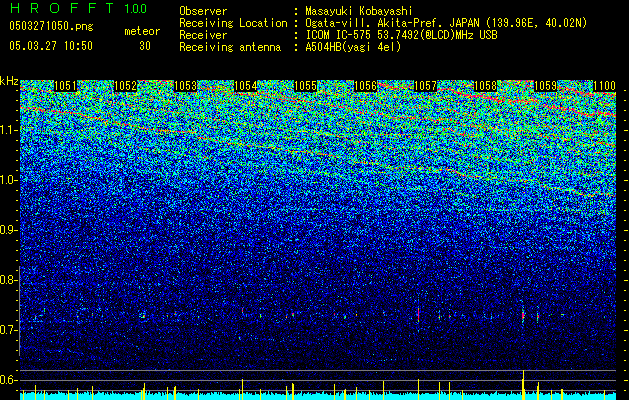Click the 'Receiving antenna' label
The width and height of the screenshot is (629, 400).
click(230, 47)
